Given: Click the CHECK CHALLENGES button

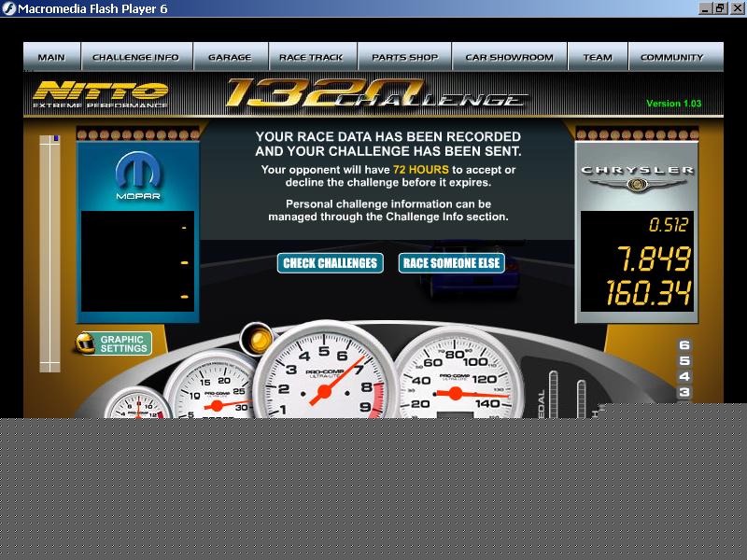Looking at the screenshot, I should click(x=331, y=263).
